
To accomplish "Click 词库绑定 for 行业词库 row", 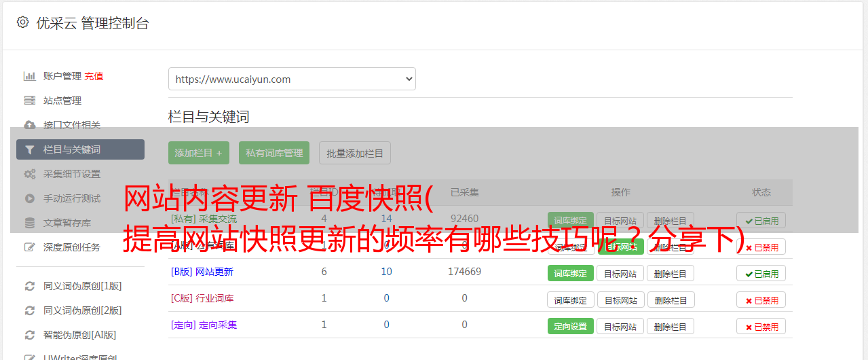I will [571, 300].
